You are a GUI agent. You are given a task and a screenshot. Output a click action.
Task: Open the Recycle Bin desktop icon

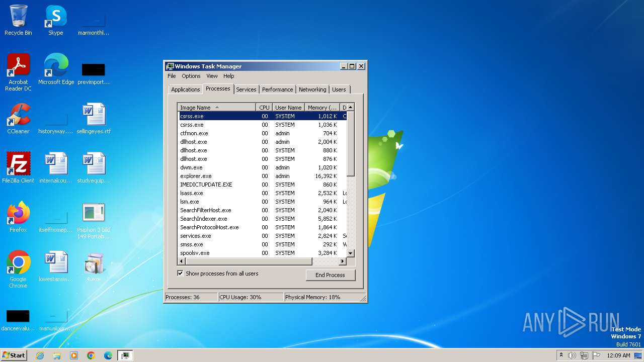click(18, 20)
